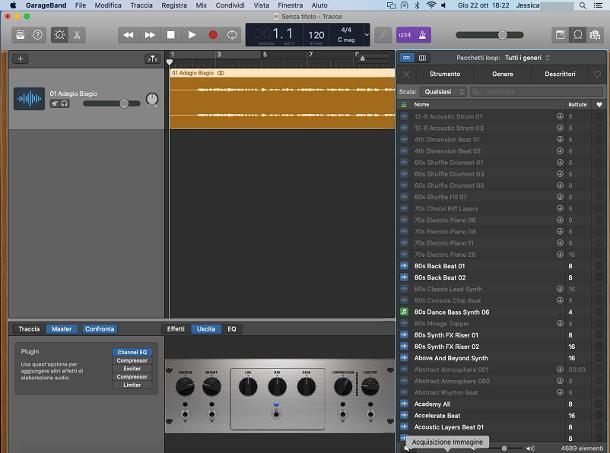Viewport: 610px width, 453px height.
Task: Download the 80s Classic Lead Synth loop
Action: pos(560,289)
